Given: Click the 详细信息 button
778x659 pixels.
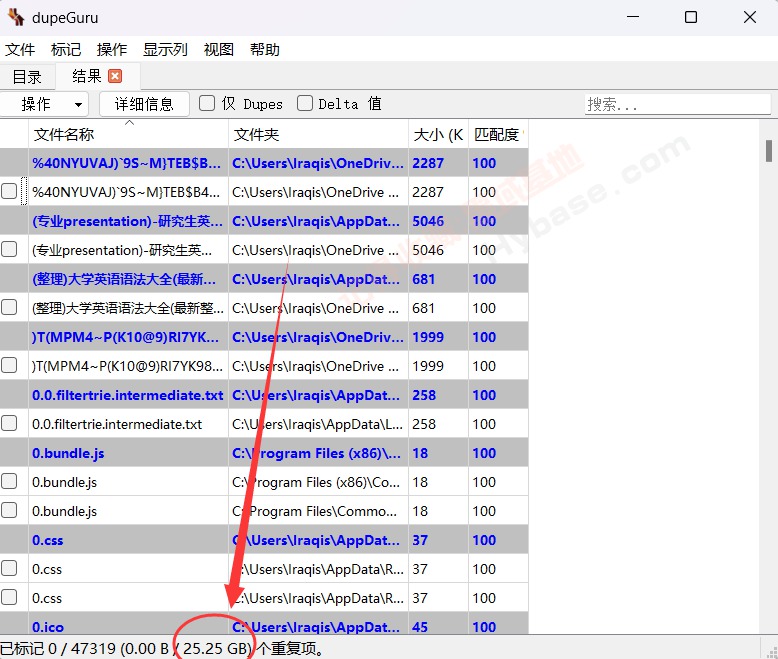Looking at the screenshot, I should [144, 104].
